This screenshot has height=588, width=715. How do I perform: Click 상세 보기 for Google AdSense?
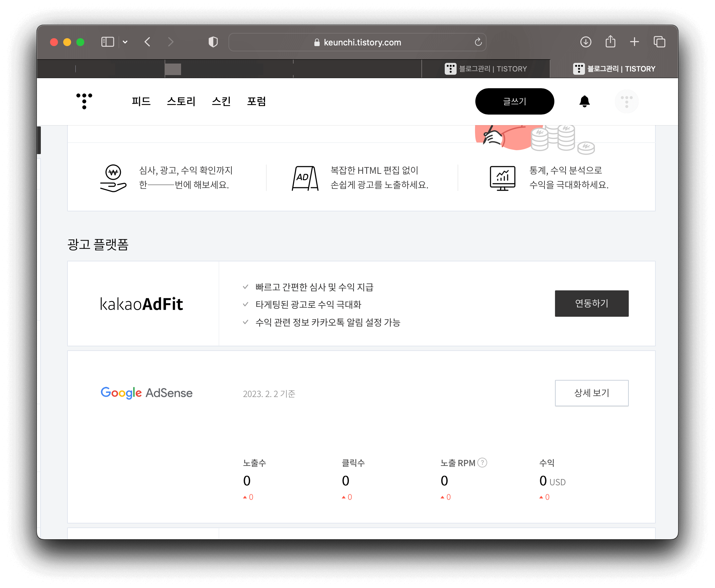click(x=591, y=392)
